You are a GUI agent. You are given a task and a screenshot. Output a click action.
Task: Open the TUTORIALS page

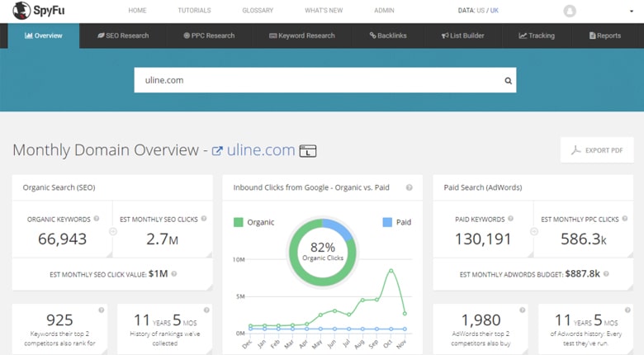(194, 10)
